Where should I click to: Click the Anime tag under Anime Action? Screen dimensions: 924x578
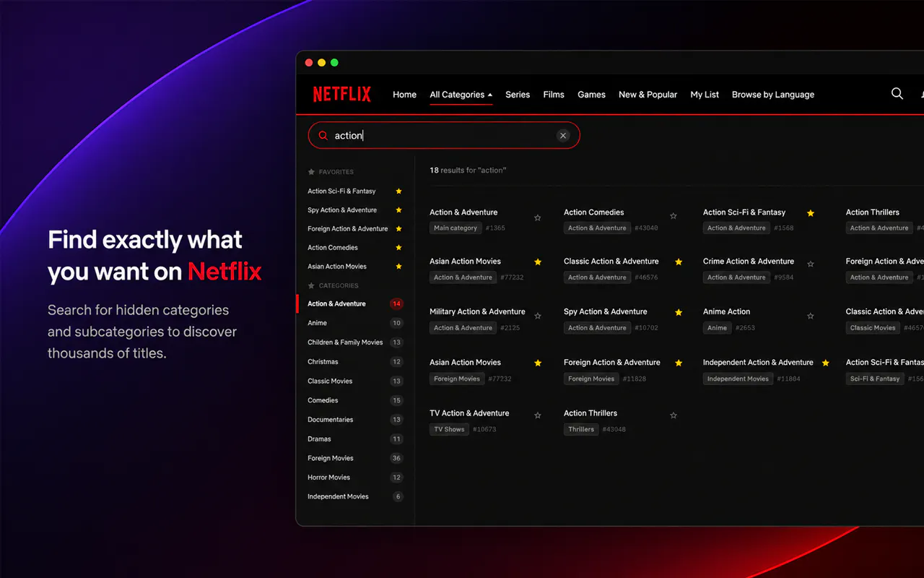717,328
